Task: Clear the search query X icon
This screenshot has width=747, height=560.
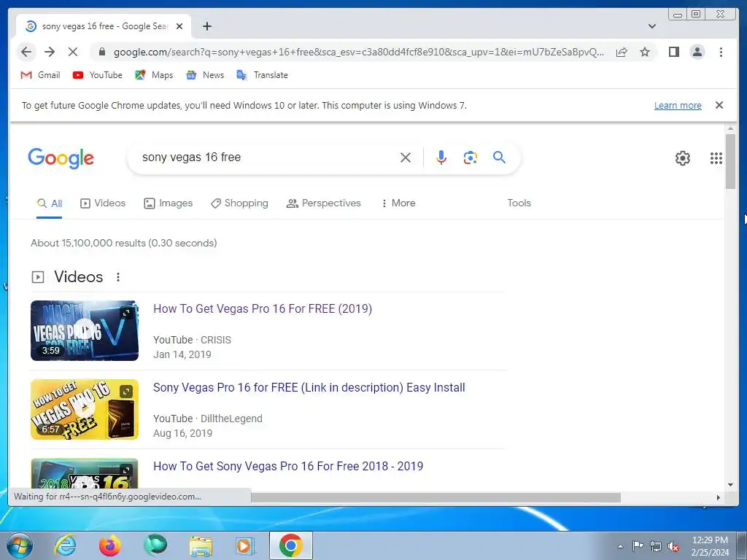Action: [x=406, y=157]
